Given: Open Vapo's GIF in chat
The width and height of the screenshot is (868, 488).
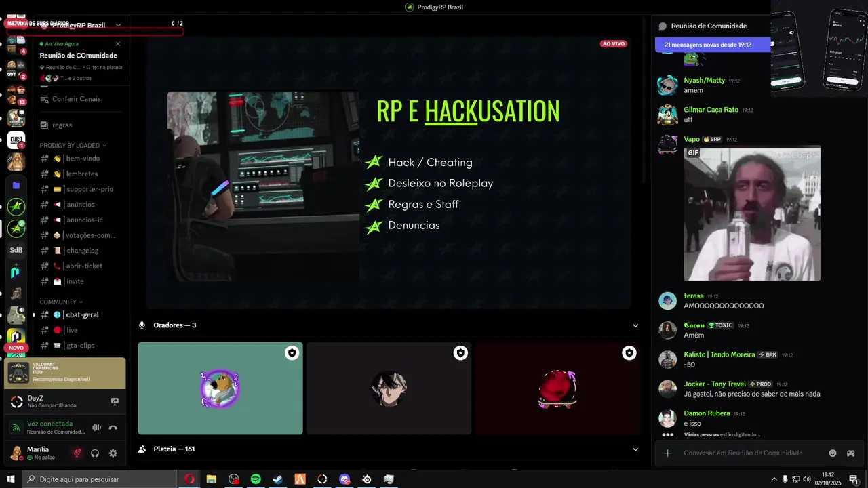Looking at the screenshot, I should click(752, 213).
